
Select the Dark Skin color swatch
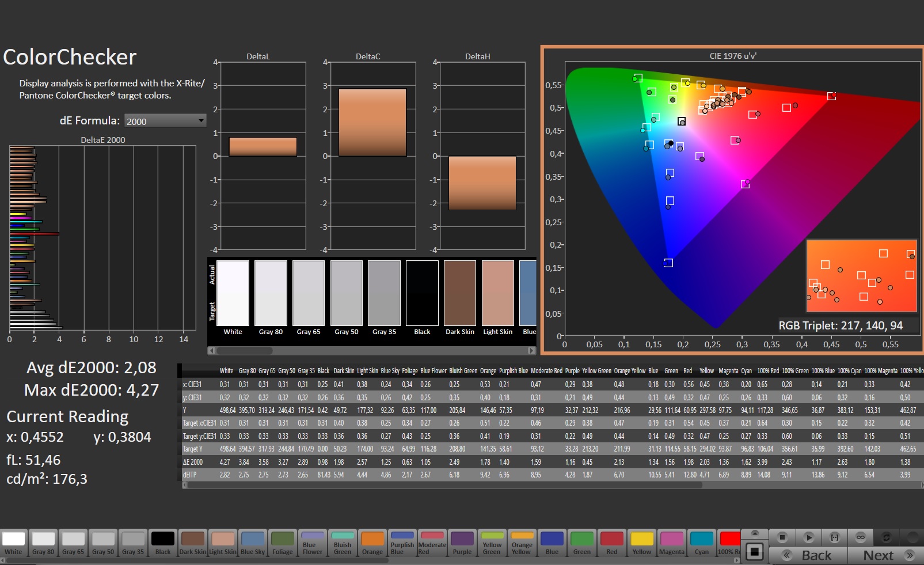[192, 543]
